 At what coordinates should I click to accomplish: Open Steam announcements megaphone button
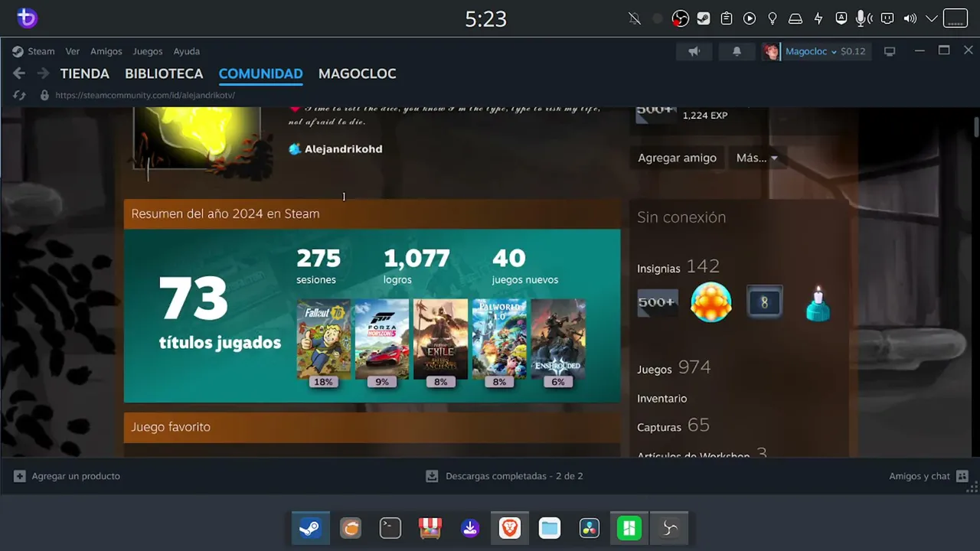point(694,51)
